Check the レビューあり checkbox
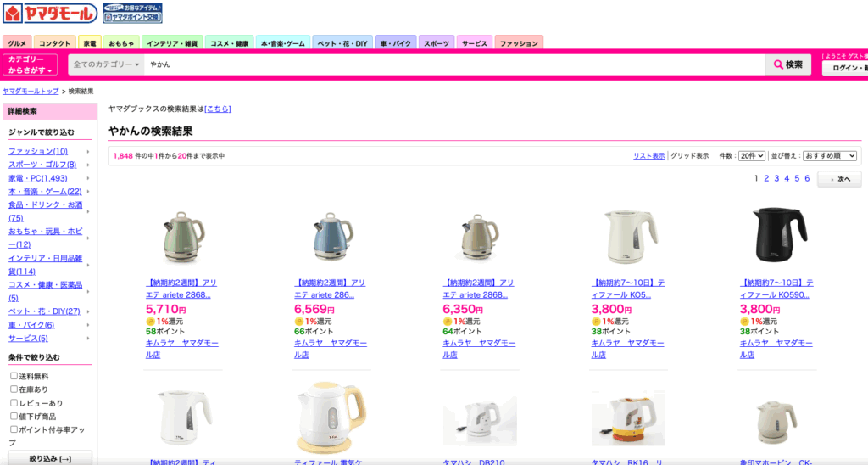This screenshot has height=465, width=868. point(14,403)
